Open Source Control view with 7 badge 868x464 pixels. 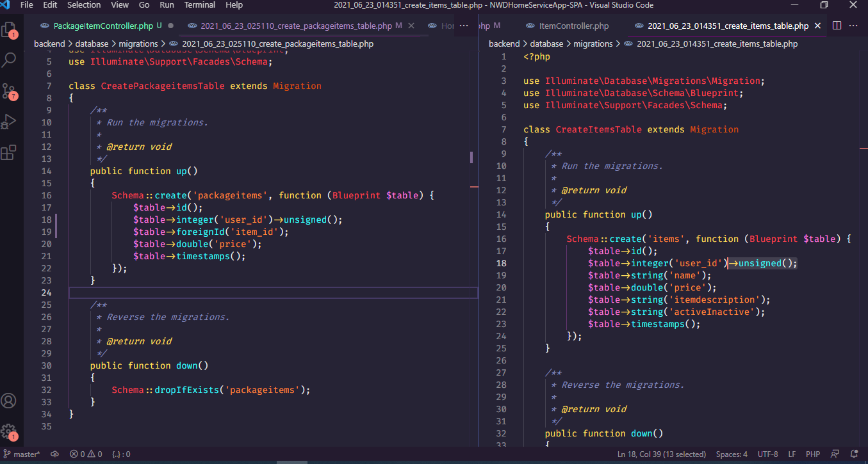(x=9, y=91)
